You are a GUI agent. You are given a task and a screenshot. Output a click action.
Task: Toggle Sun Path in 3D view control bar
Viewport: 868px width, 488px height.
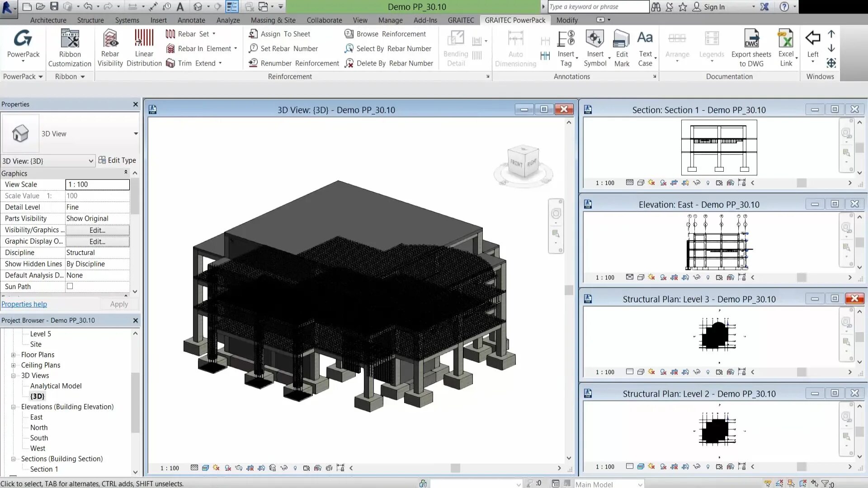(x=216, y=468)
